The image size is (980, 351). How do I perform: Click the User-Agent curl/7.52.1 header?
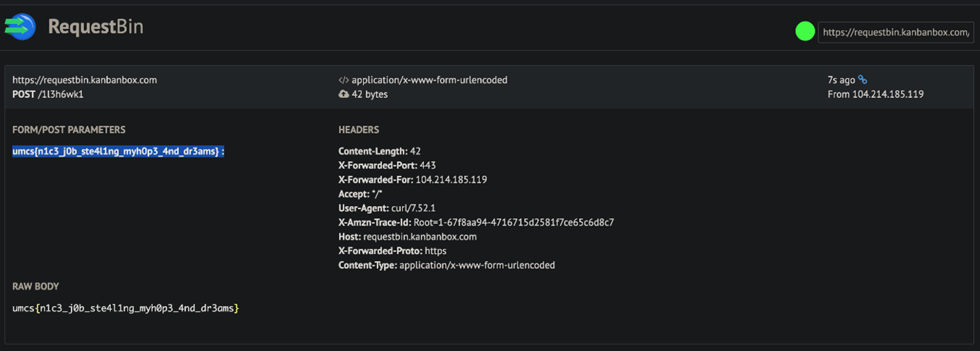pyautogui.click(x=389, y=208)
